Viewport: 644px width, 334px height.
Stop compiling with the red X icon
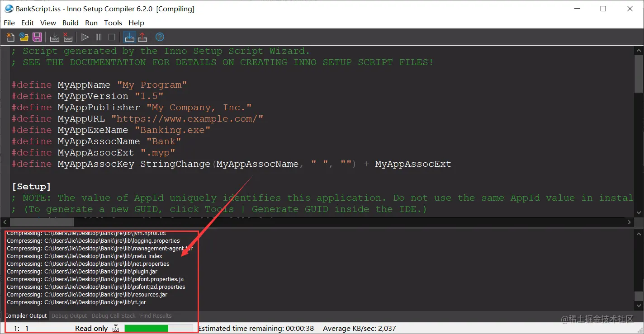click(x=68, y=37)
